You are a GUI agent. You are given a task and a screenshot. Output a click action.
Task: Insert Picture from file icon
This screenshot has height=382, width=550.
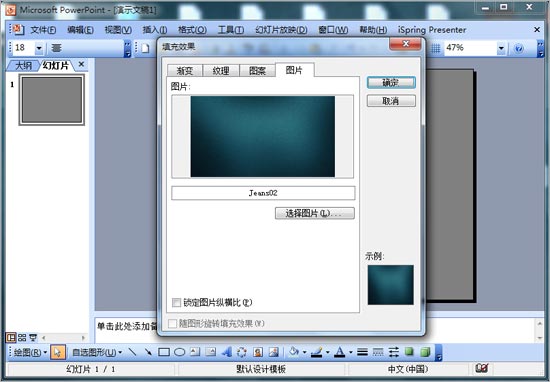pyautogui.click(x=273, y=351)
